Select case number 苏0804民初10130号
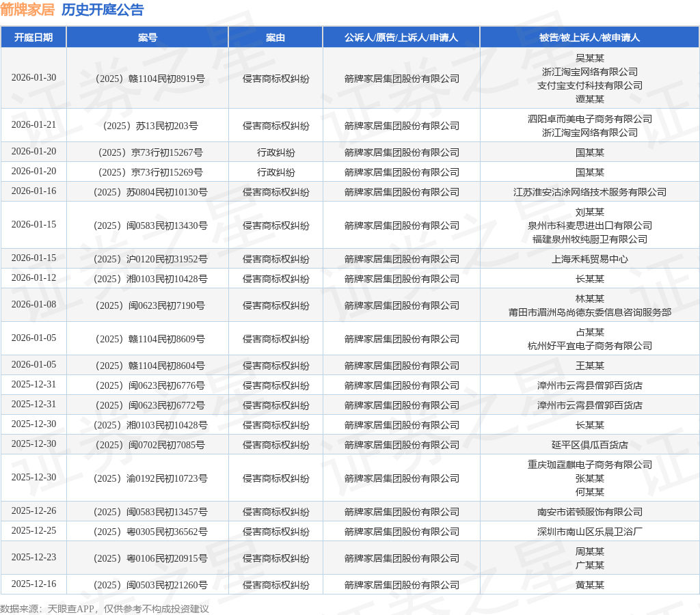The height and width of the screenshot is (615, 700). [x=150, y=192]
